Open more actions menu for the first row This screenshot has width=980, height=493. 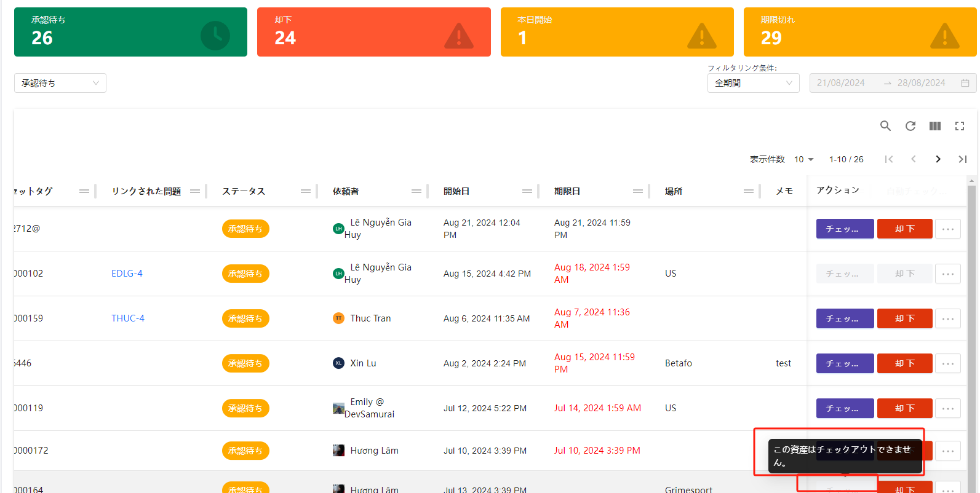948,229
